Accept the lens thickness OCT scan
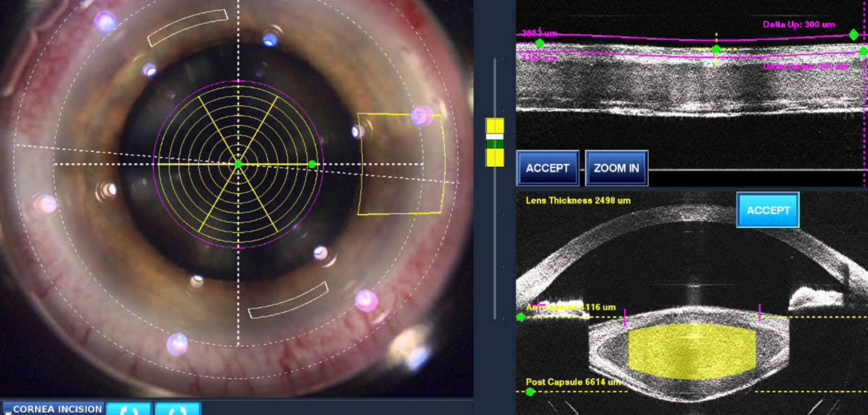This screenshot has width=868, height=415. pyautogui.click(x=768, y=210)
